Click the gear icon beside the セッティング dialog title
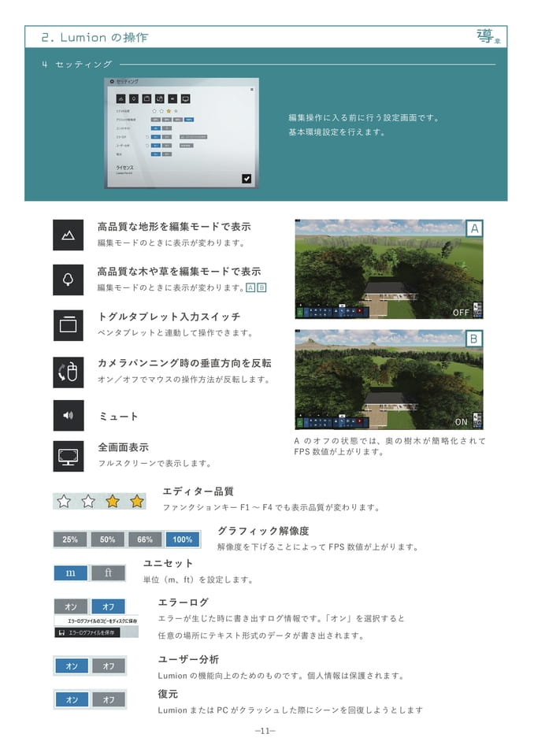534x756 pixels. (x=112, y=82)
